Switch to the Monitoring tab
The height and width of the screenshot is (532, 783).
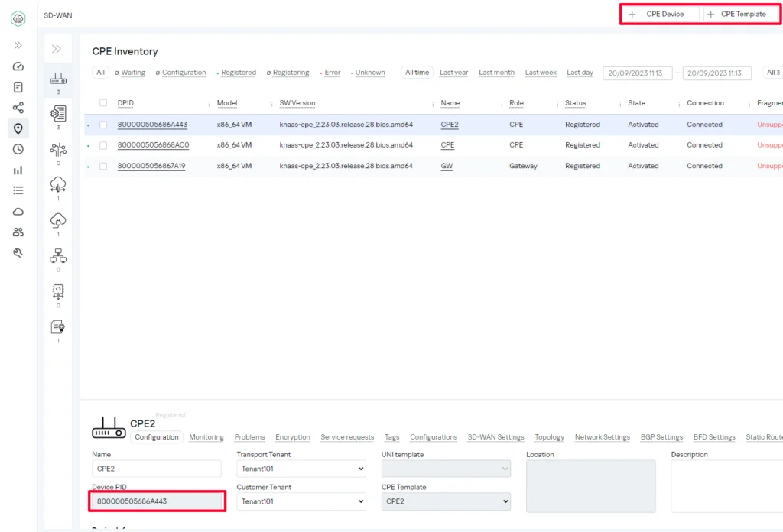point(206,437)
